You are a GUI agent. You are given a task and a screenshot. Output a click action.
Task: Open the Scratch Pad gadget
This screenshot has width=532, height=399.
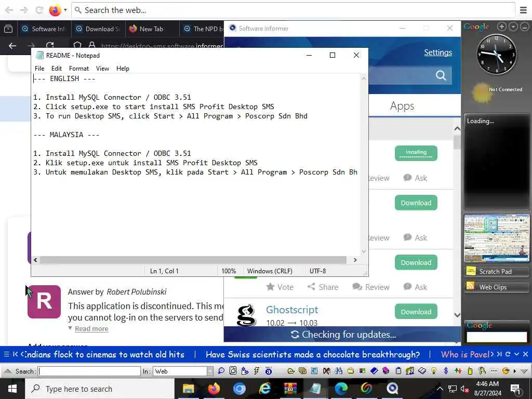tap(496, 271)
